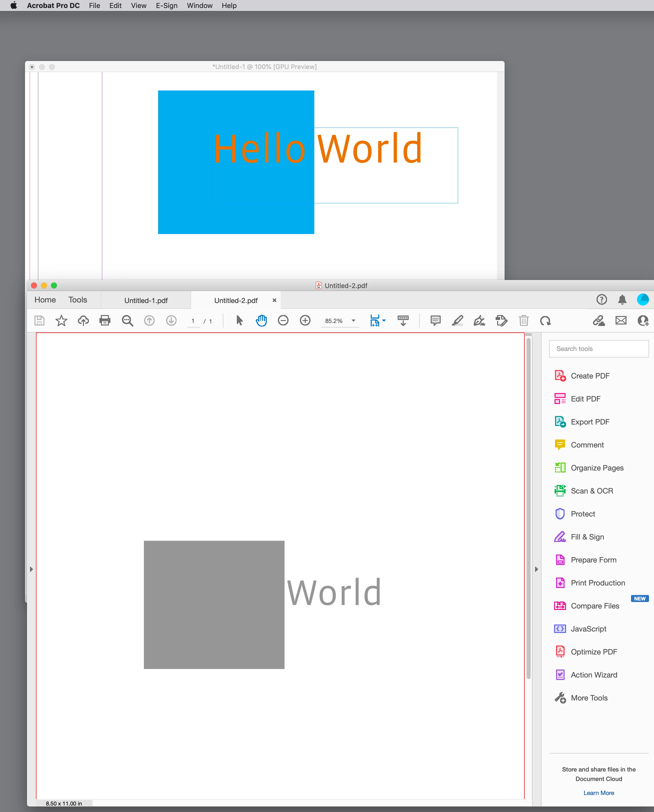The height and width of the screenshot is (812, 654).
Task: Click the Learn More link
Action: [x=599, y=793]
